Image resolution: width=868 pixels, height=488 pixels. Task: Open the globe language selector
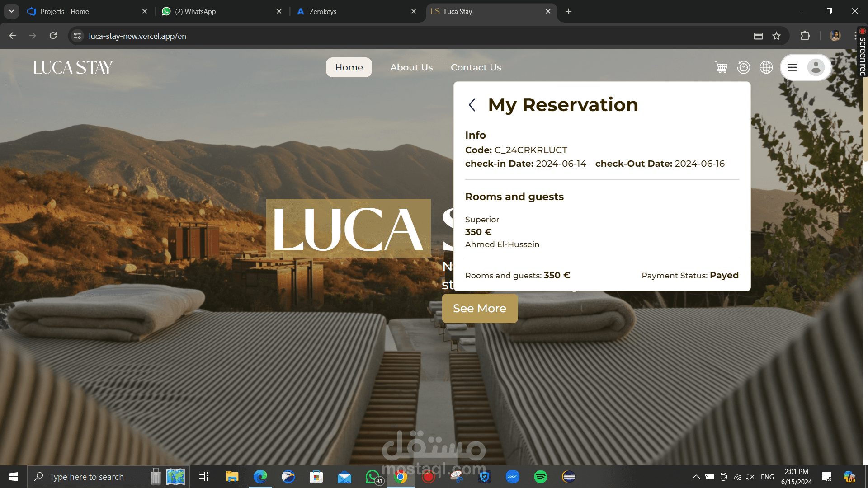[x=766, y=67]
